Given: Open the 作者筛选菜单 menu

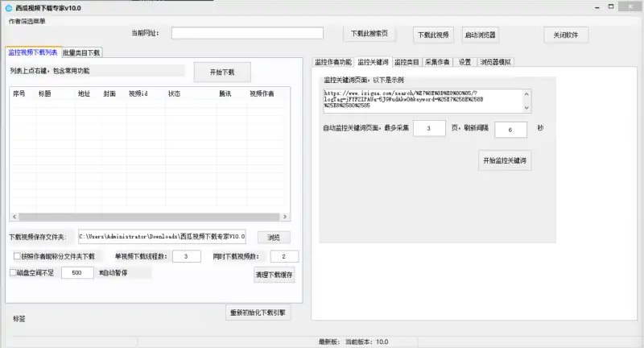Looking at the screenshot, I should (27, 21).
